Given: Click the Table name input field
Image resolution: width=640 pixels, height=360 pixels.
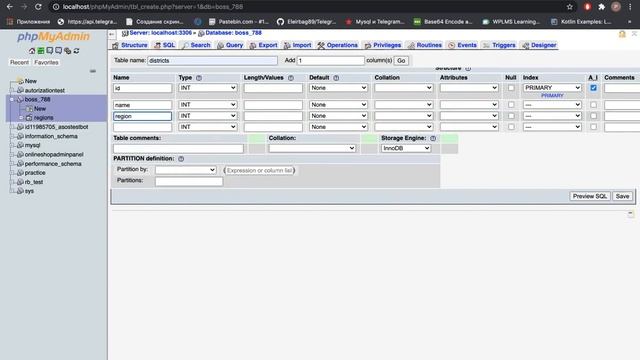Looking at the screenshot, I should click(212, 60).
